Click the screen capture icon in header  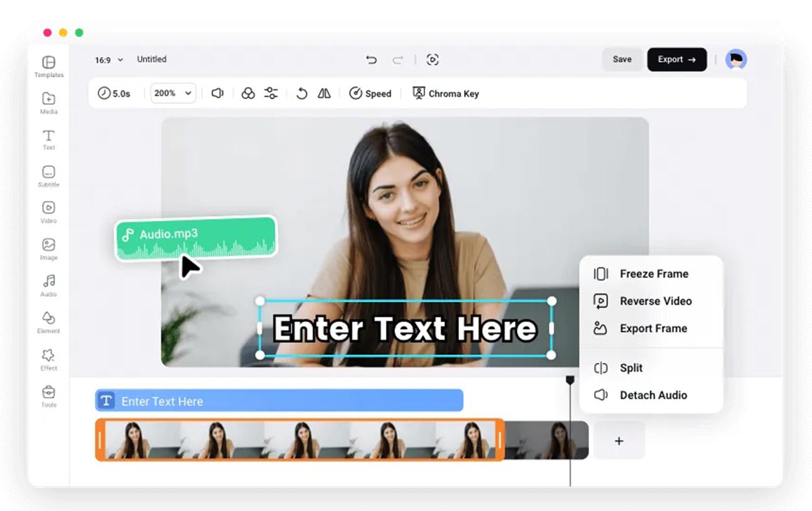tap(433, 60)
